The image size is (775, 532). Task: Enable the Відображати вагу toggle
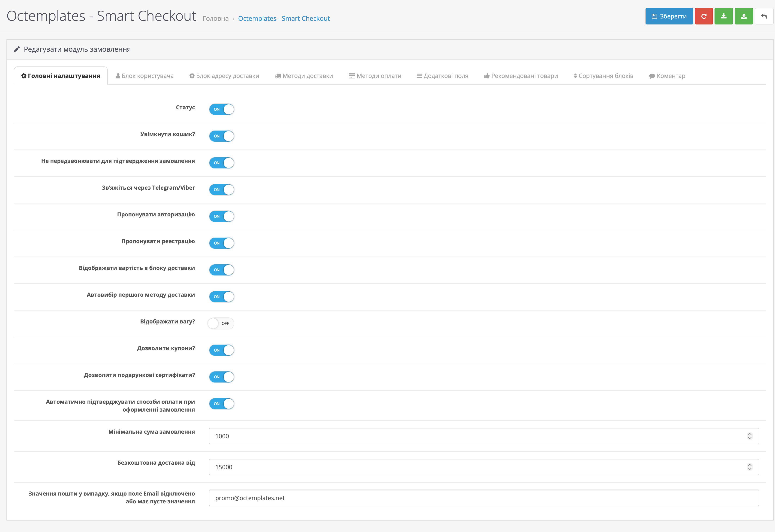[221, 323]
